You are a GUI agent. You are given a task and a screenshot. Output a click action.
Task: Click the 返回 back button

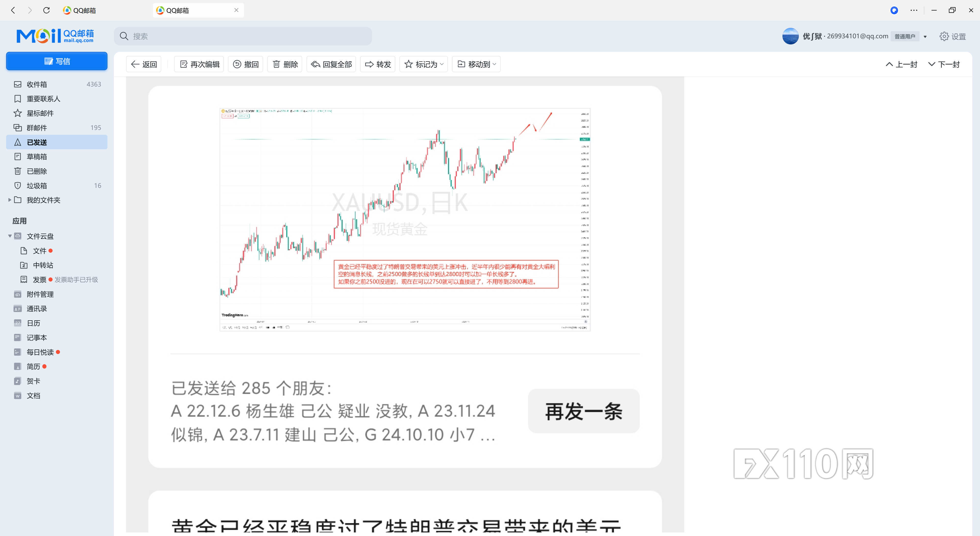click(144, 64)
